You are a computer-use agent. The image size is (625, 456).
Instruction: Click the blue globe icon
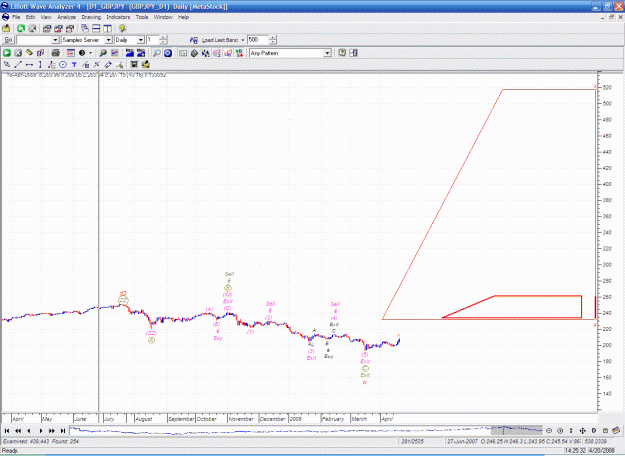coord(168,53)
